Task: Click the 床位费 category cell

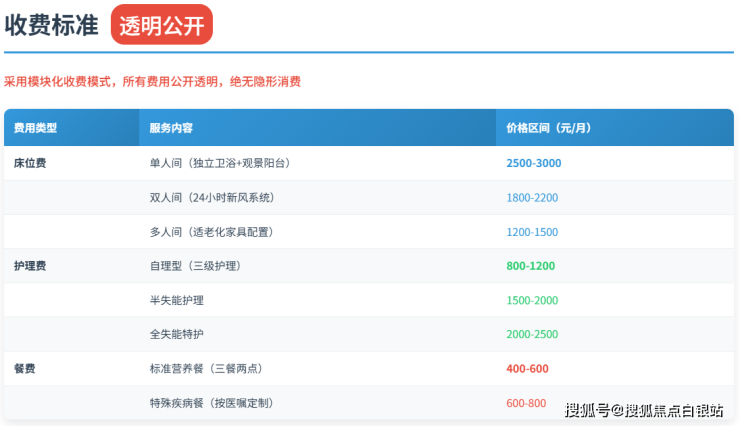Action: 30,163
